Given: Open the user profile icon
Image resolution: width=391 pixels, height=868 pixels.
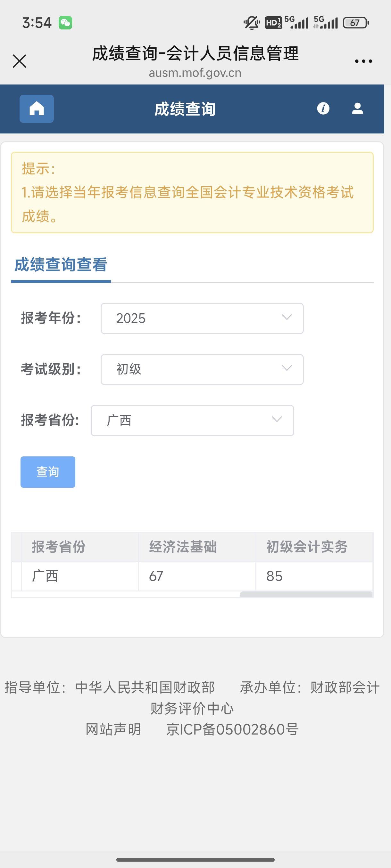Looking at the screenshot, I should [x=357, y=108].
